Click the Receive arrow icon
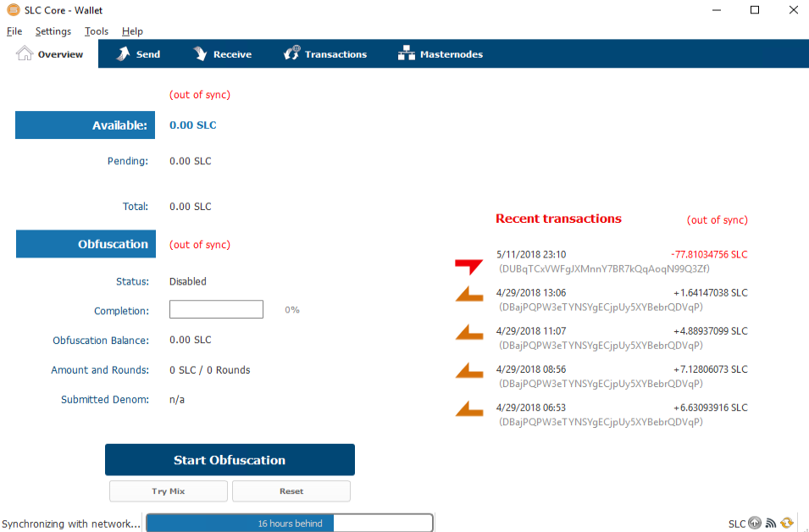The width and height of the screenshot is (809, 532). pyautogui.click(x=200, y=53)
